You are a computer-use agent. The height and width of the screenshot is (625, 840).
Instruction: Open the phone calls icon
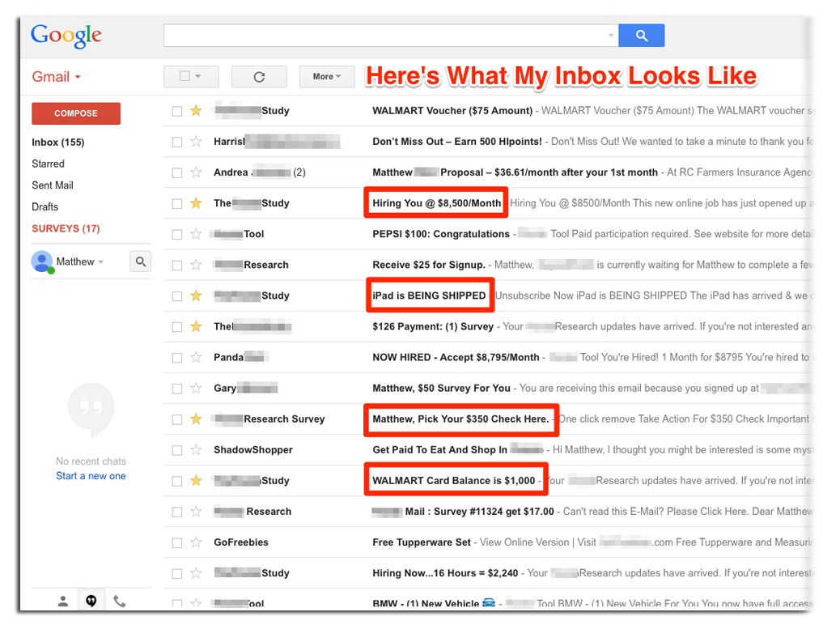(120, 601)
